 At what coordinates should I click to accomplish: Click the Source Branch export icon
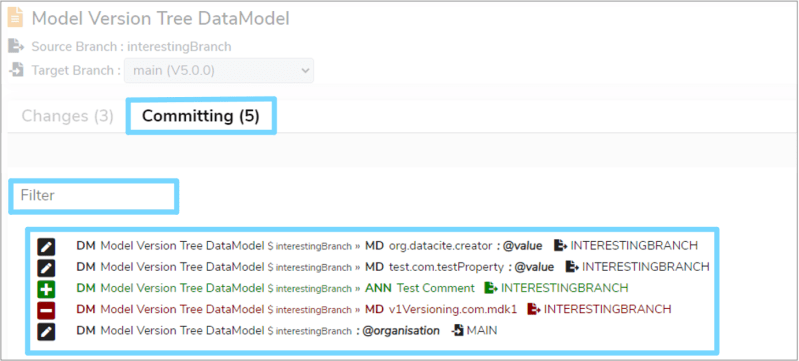(16, 46)
